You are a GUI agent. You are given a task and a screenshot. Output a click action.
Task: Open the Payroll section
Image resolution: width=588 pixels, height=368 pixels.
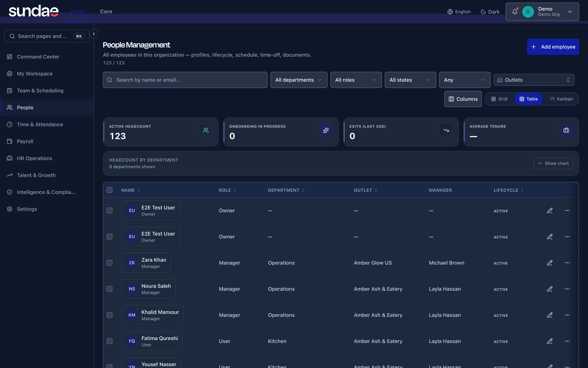(x=47, y=141)
